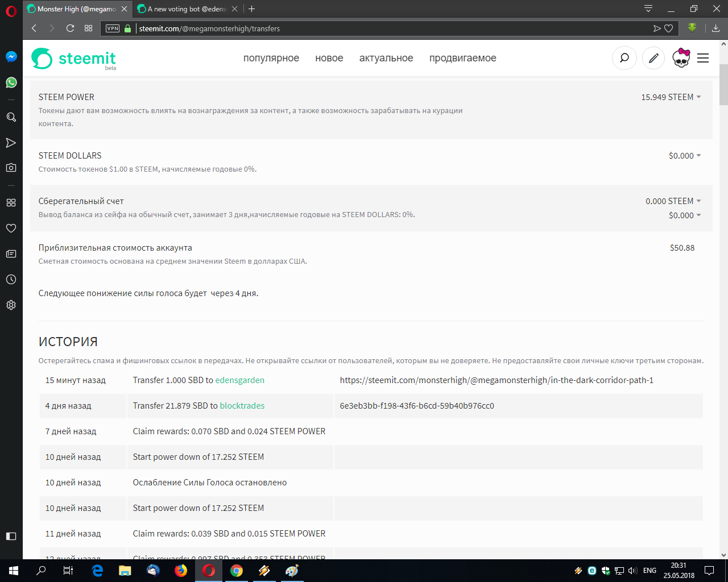Open Task View on taskbar
The height and width of the screenshot is (582, 728).
click(68, 571)
